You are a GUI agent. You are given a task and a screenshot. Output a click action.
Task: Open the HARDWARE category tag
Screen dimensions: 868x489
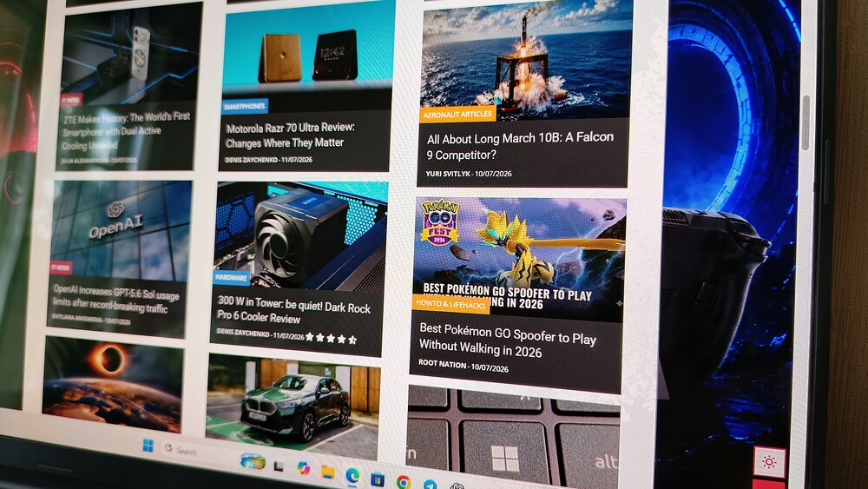coord(232,277)
